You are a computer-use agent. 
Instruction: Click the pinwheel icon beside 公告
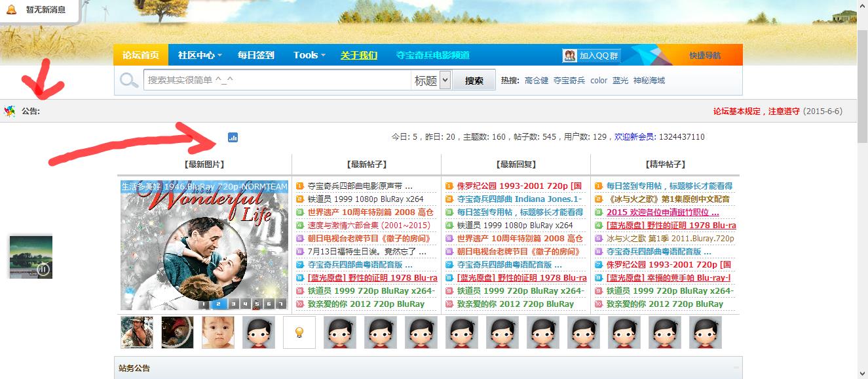coord(10,111)
